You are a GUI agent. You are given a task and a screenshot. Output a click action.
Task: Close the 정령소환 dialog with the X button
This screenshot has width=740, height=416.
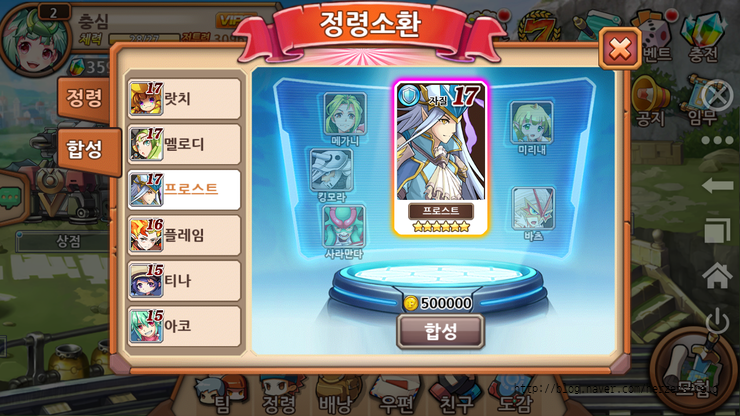pyautogui.click(x=620, y=48)
